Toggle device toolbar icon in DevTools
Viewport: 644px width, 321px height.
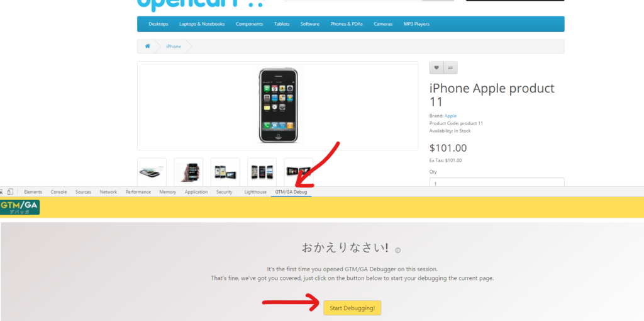coord(10,192)
